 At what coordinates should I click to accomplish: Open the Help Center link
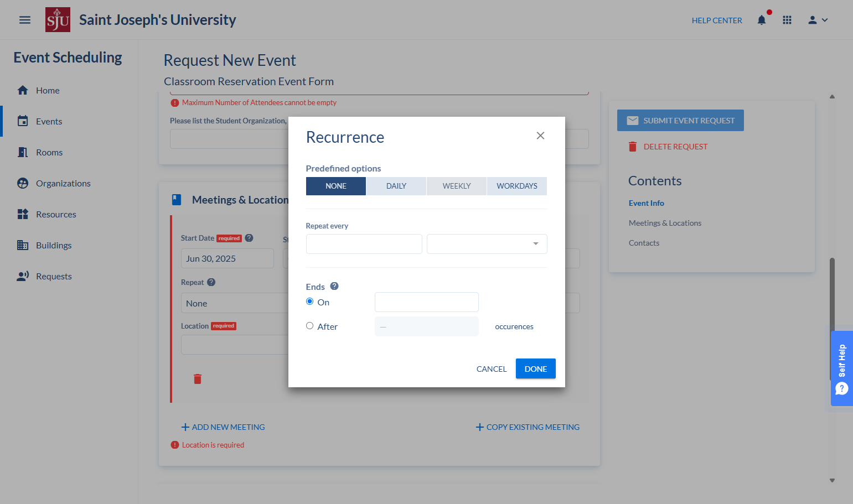tap(717, 20)
